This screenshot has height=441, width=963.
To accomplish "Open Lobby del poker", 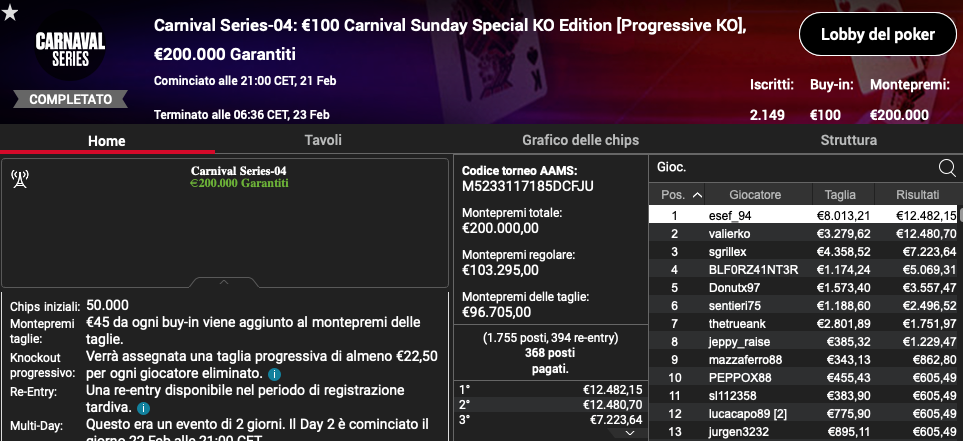I will click(878, 34).
